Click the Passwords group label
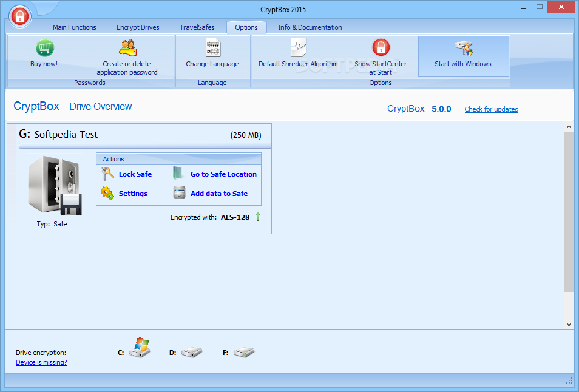Image resolution: width=579 pixels, height=392 pixels. click(90, 83)
